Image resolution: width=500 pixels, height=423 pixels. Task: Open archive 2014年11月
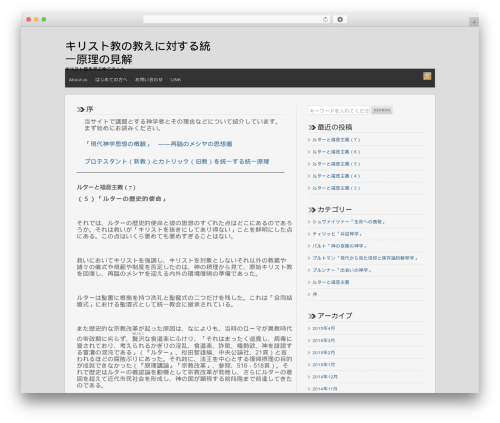325,389
